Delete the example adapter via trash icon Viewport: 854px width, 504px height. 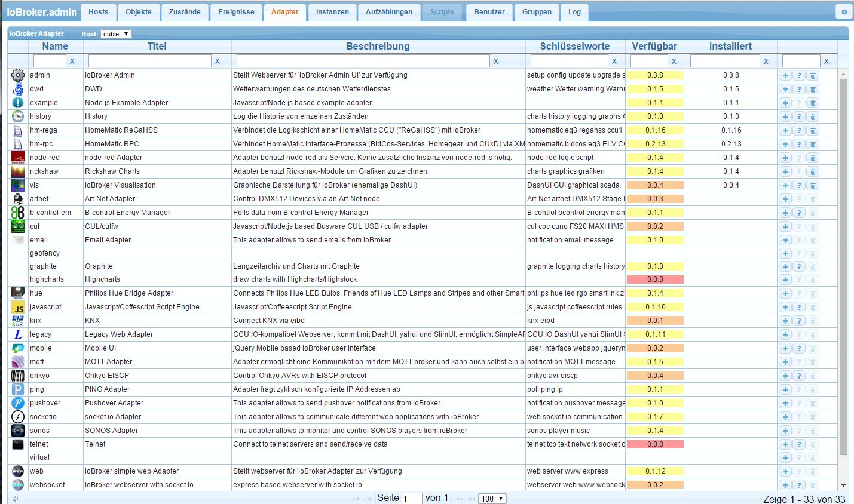click(x=813, y=103)
